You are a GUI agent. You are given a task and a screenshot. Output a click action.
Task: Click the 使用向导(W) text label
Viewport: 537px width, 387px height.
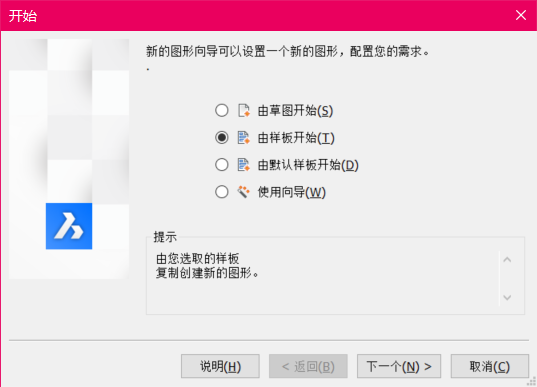pos(291,192)
